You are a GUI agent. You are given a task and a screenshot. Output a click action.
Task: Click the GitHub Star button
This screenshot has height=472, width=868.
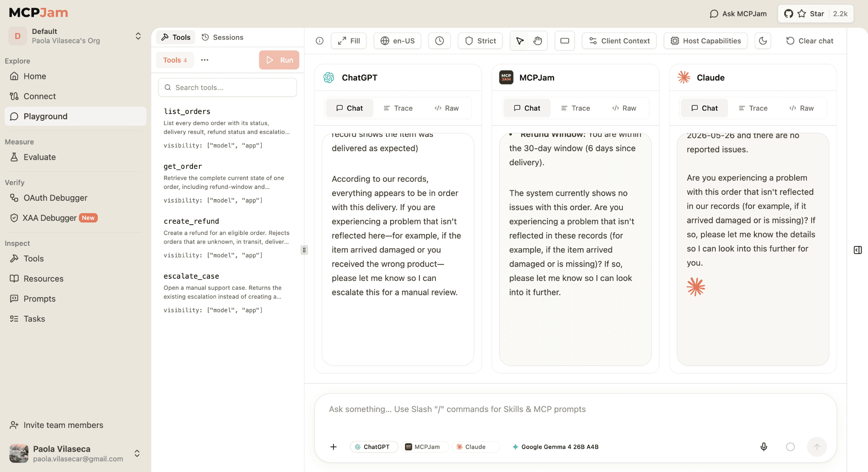coord(815,14)
